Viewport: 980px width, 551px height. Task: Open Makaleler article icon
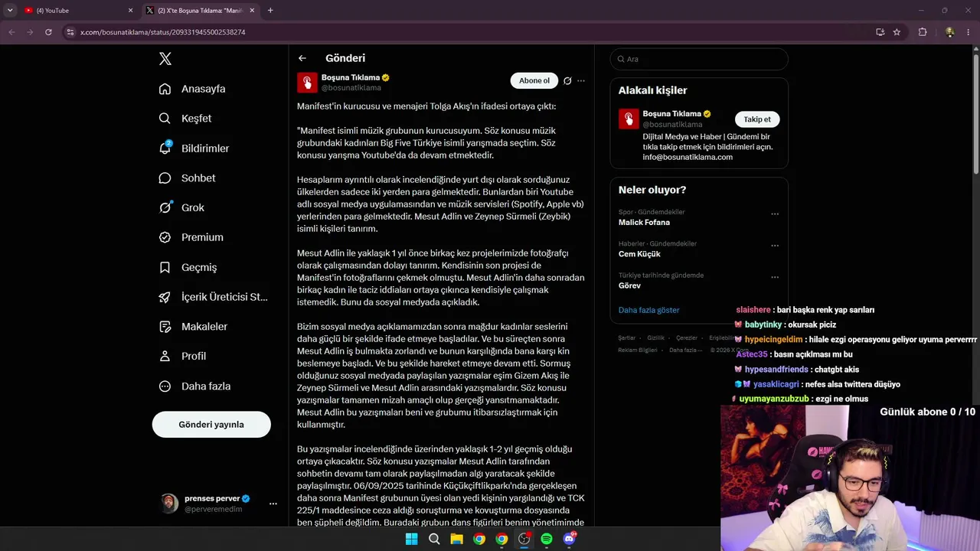165,327
